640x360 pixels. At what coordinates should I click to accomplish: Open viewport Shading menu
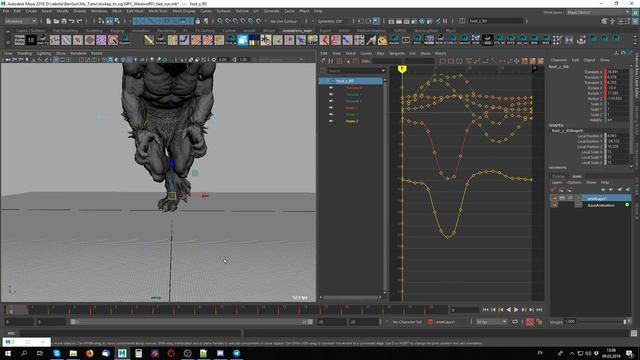pyautogui.click(x=24, y=53)
